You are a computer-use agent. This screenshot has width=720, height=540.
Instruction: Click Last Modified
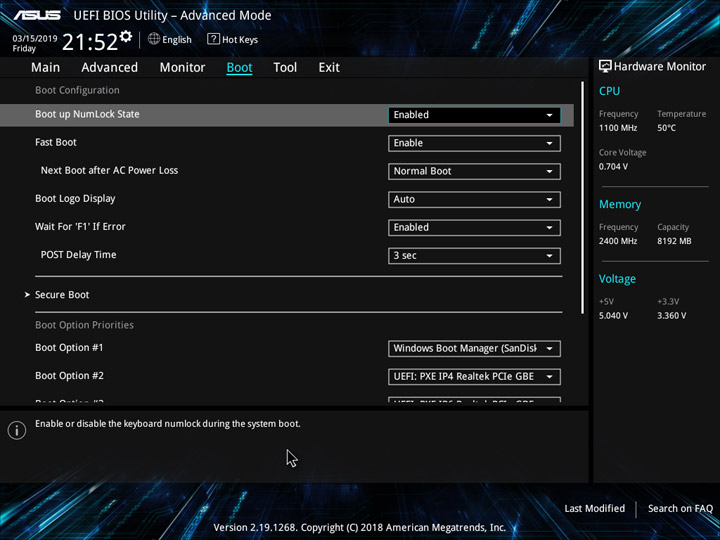[x=594, y=508]
